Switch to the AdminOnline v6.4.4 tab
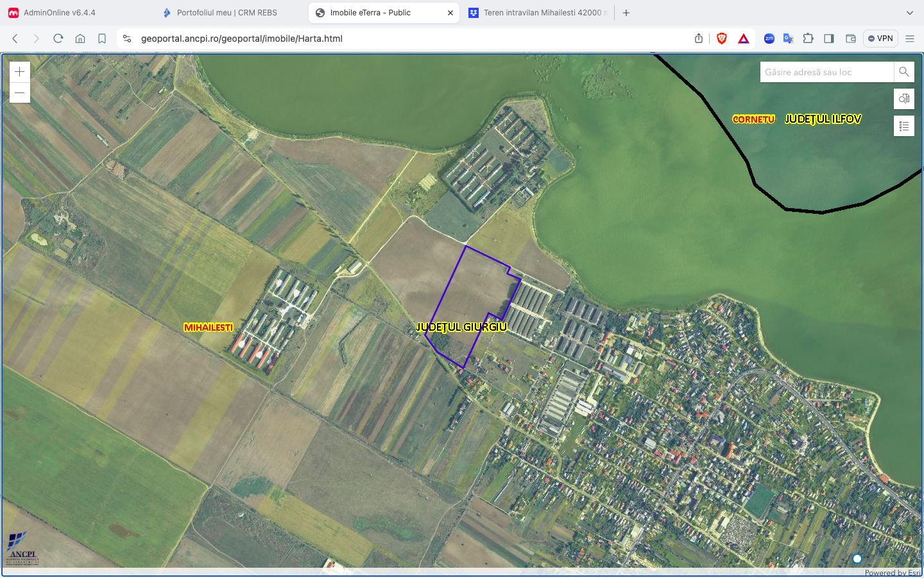 pos(60,13)
